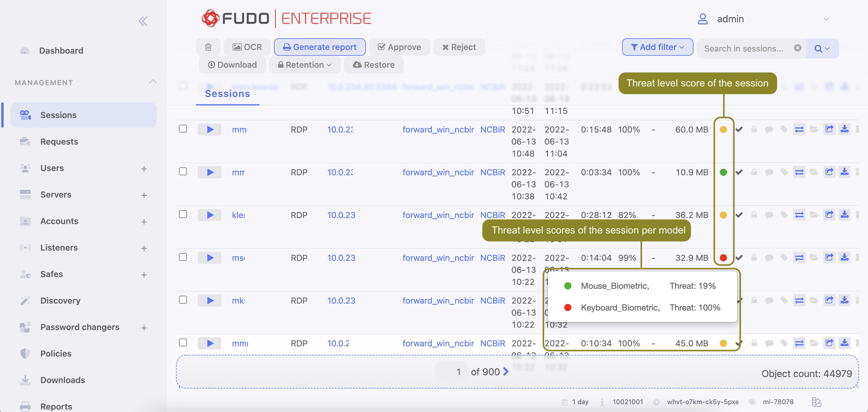The image size is (868, 412).
Task: Expand the Retention dropdown menu
Action: click(304, 65)
